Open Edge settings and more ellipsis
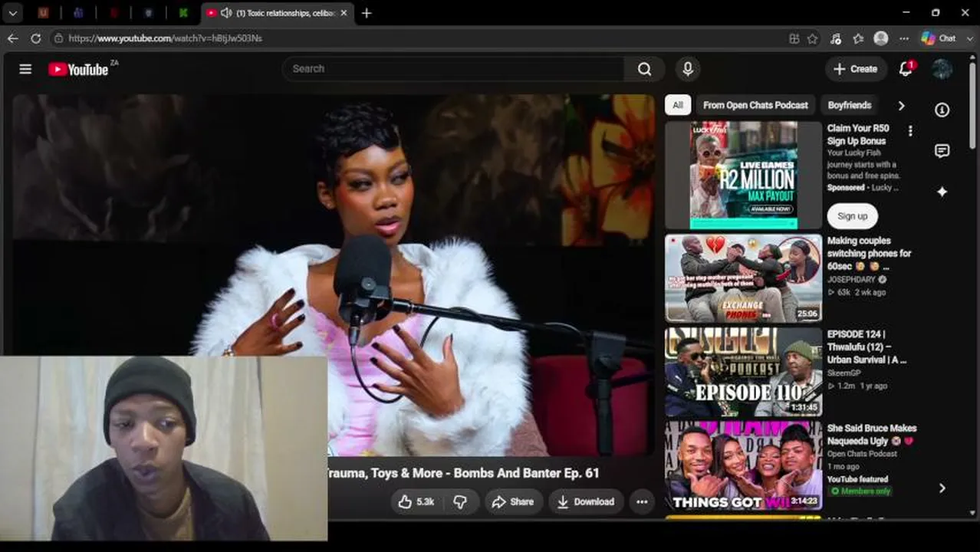This screenshot has width=980, height=552. 904,38
